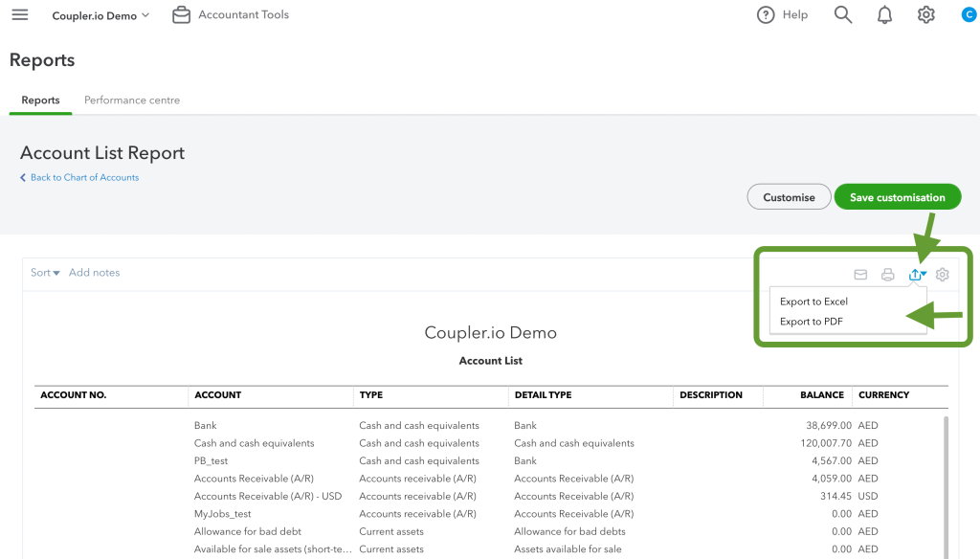Click Accountant Tools label
Screen dimensions: 980x559
pyautogui.click(x=244, y=14)
